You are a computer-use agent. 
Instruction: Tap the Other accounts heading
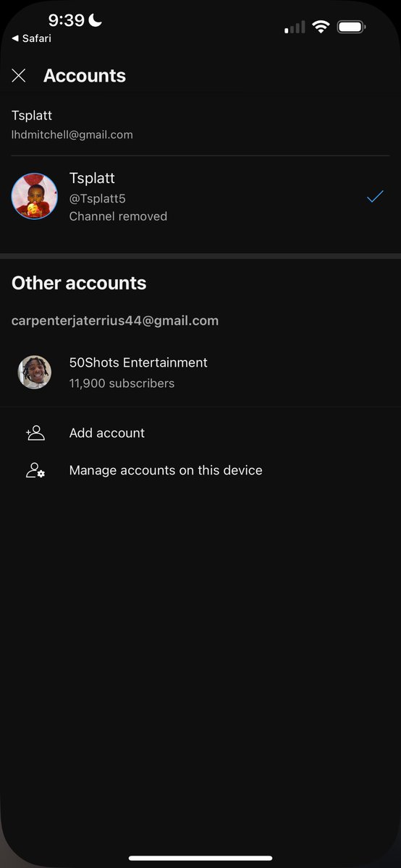(79, 283)
